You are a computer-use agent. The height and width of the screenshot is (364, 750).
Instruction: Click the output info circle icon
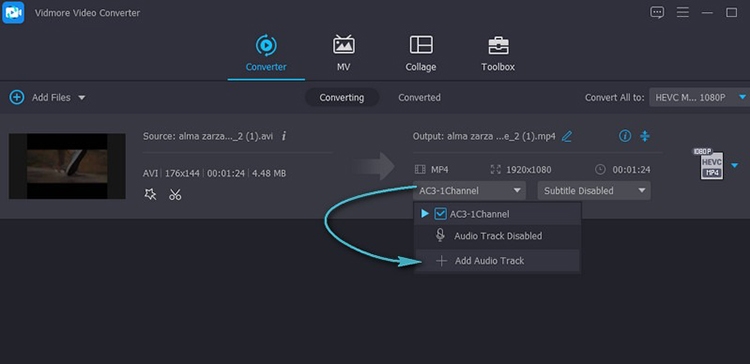pos(625,136)
